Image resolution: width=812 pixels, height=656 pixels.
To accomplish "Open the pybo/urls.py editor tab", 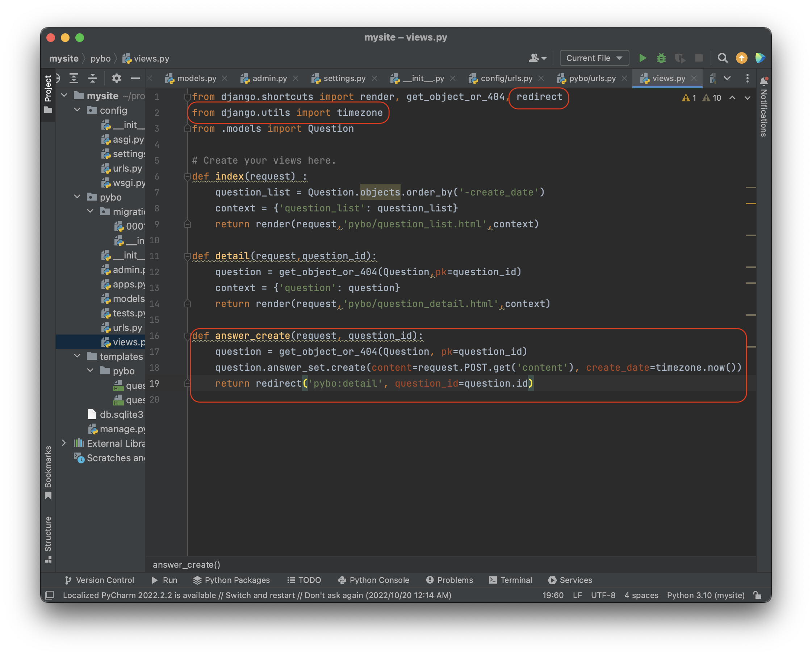I will pos(592,78).
